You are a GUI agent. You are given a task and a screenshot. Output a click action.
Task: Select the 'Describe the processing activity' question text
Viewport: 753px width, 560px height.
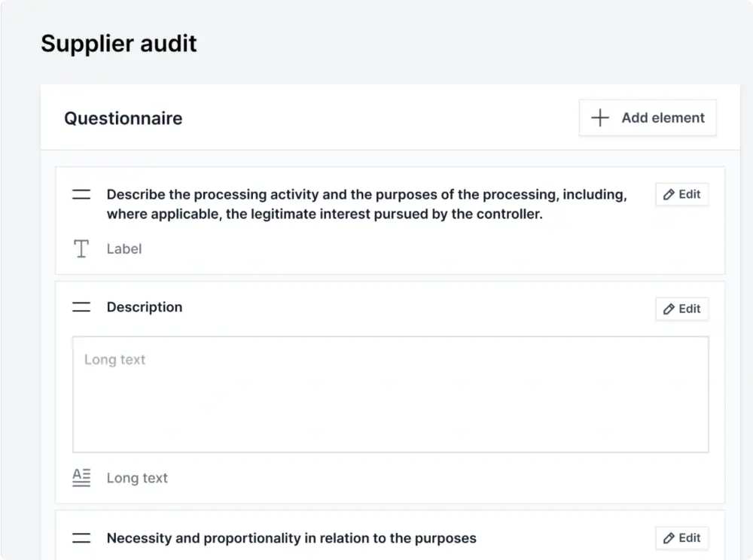click(x=366, y=204)
